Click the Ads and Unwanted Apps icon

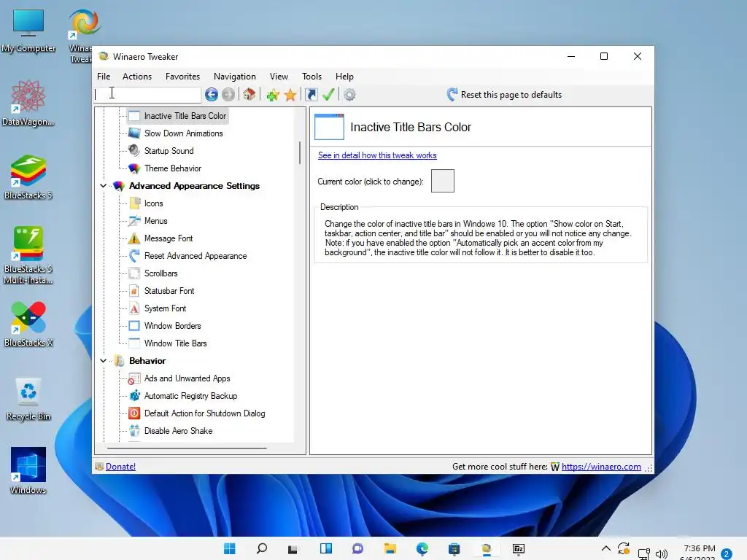(134, 378)
